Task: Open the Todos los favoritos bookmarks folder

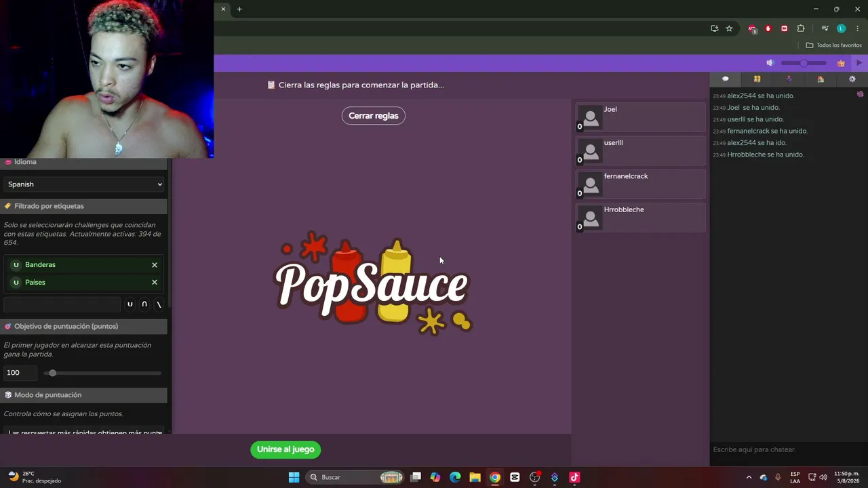Action: coord(833,45)
